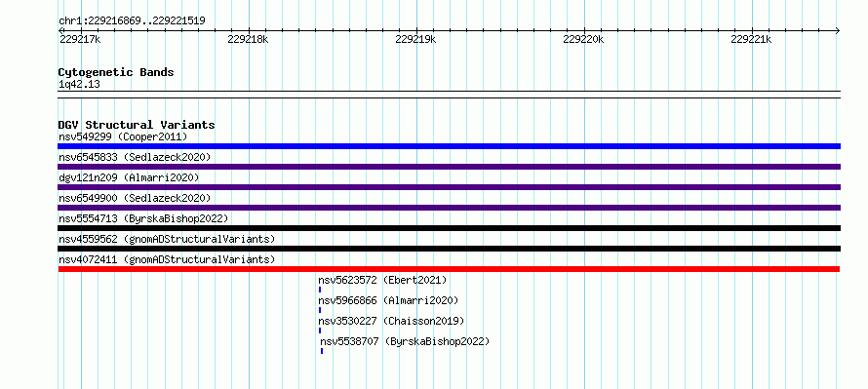Click the right arrow of the ruler
The height and width of the screenshot is (389, 868).
click(x=838, y=30)
